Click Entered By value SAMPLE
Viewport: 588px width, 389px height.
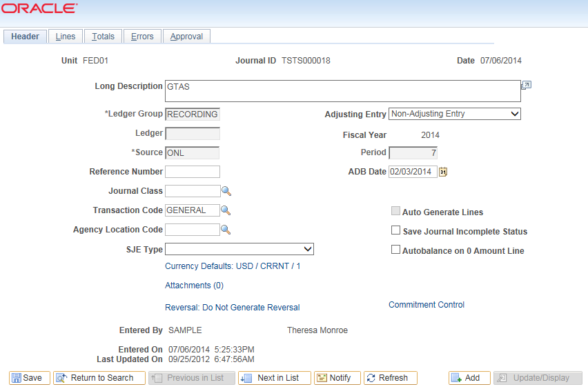[x=185, y=330]
